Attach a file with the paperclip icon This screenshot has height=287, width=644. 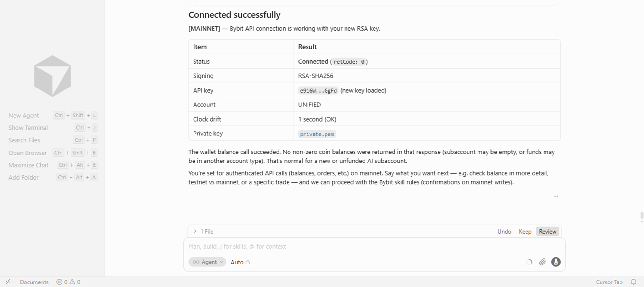coord(542,262)
